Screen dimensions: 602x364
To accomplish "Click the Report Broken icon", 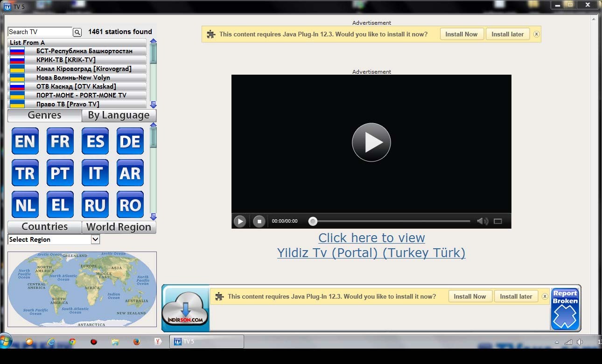I will pos(565,309).
